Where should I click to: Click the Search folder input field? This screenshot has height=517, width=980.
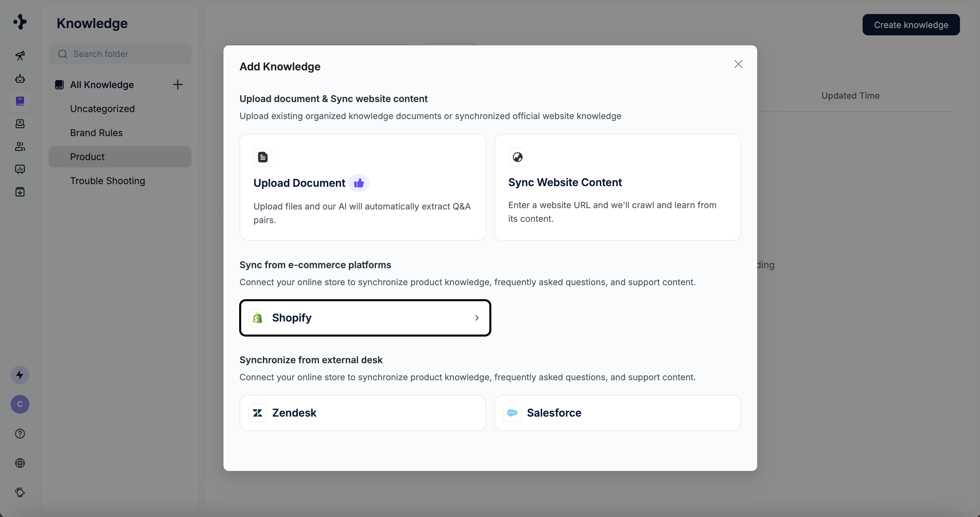125,54
